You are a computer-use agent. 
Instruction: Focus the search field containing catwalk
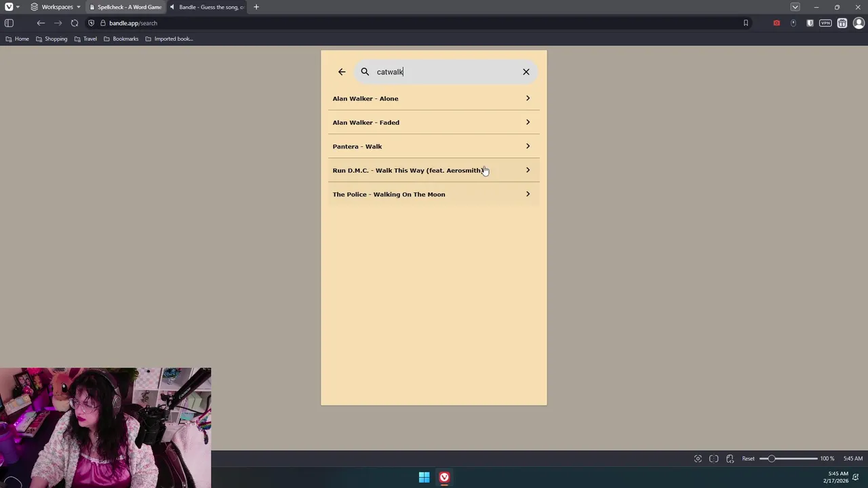(x=446, y=72)
